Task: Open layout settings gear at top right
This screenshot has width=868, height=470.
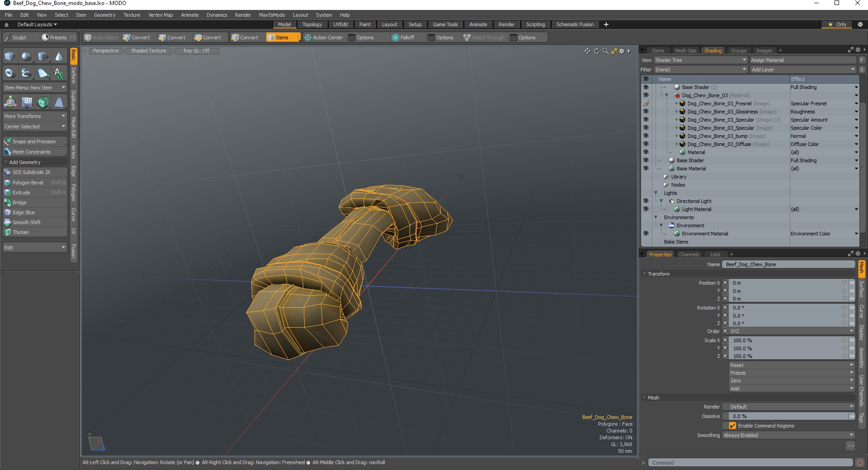Action: (860, 24)
